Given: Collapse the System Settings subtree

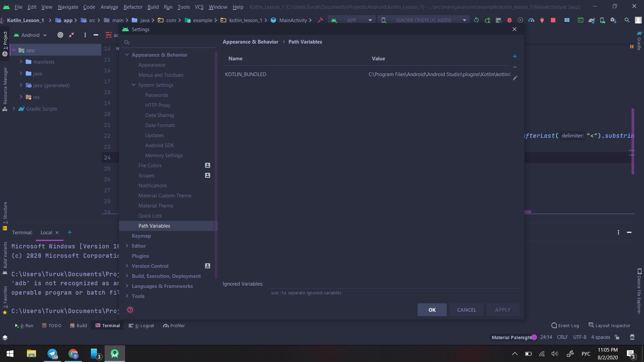Looking at the screenshot, I should (134, 85).
